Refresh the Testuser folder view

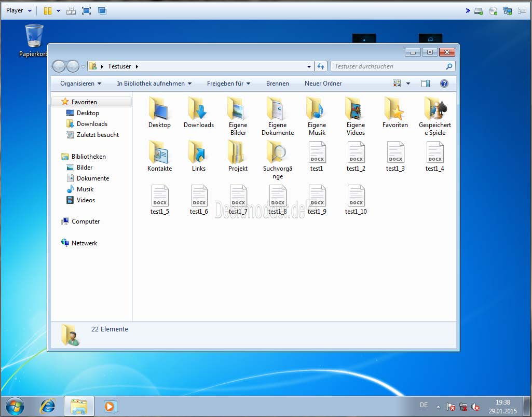tap(321, 66)
